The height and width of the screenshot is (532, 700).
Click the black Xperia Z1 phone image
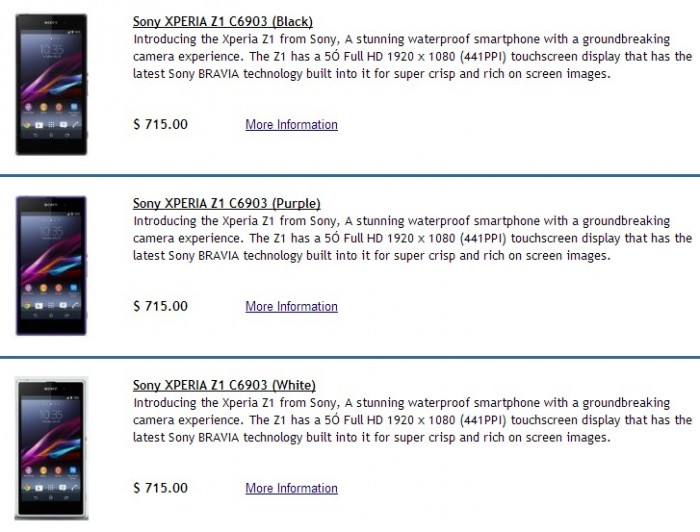pyautogui.click(x=51, y=84)
